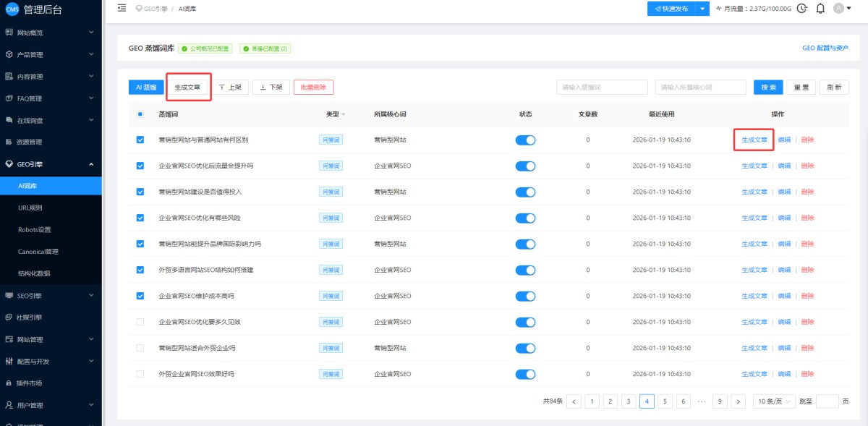Image resolution: width=868 pixels, height=426 pixels.
Task: Expand the 产品管理 sidebar menu
Action: [x=51, y=54]
